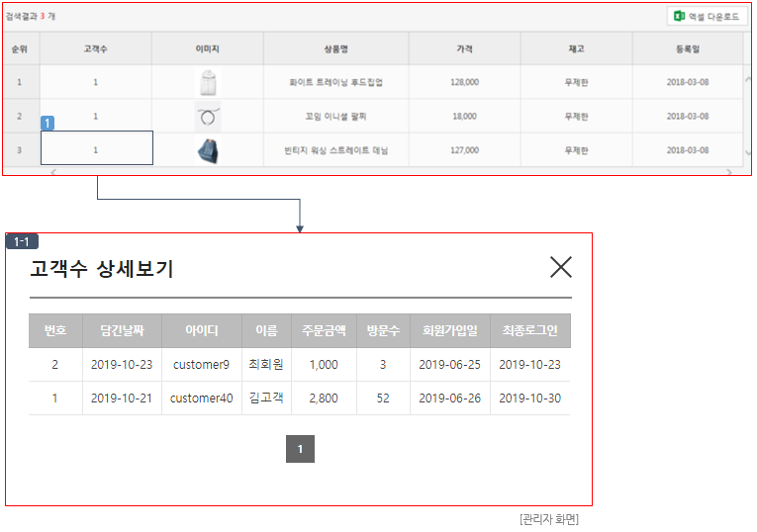
Task: Click the 등록일 column header
Action: [x=688, y=49]
